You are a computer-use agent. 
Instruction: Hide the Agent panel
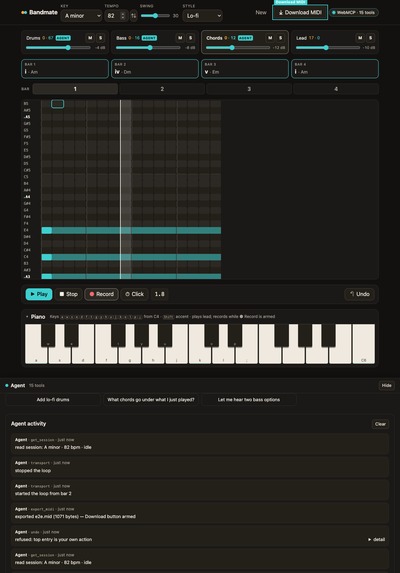[386, 386]
